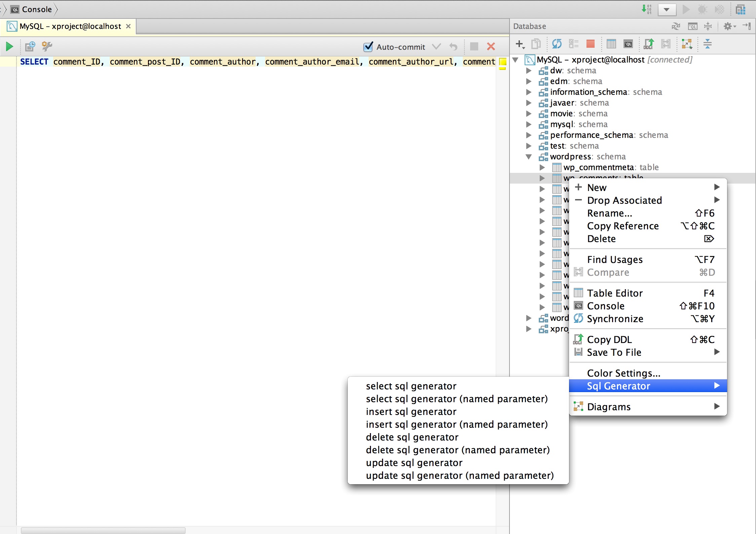Toggle the Auto-commit checkbox
This screenshot has width=756, height=534.
pyautogui.click(x=368, y=47)
